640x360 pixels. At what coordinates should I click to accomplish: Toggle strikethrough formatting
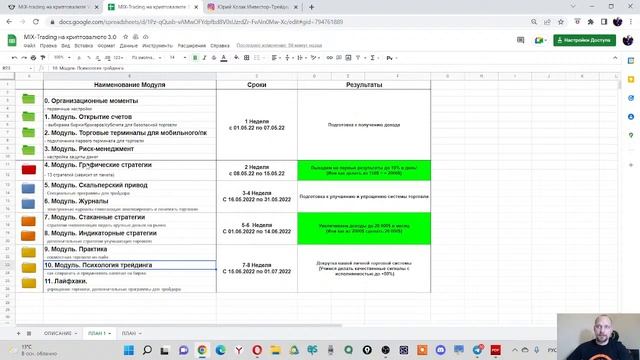[214, 58]
